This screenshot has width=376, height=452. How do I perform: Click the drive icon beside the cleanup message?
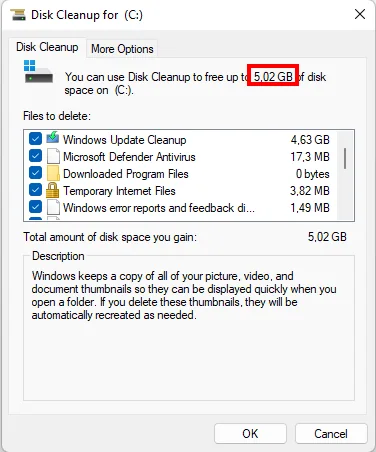coord(38,71)
